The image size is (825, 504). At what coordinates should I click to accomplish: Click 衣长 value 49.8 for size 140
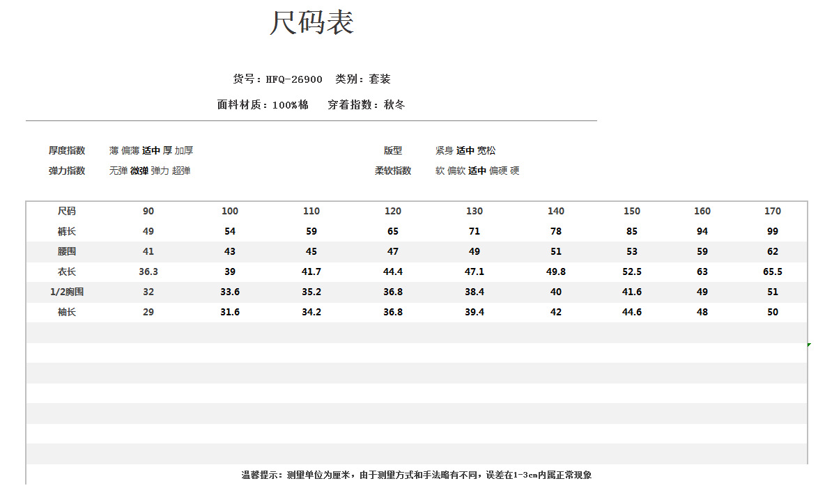pyautogui.click(x=556, y=271)
